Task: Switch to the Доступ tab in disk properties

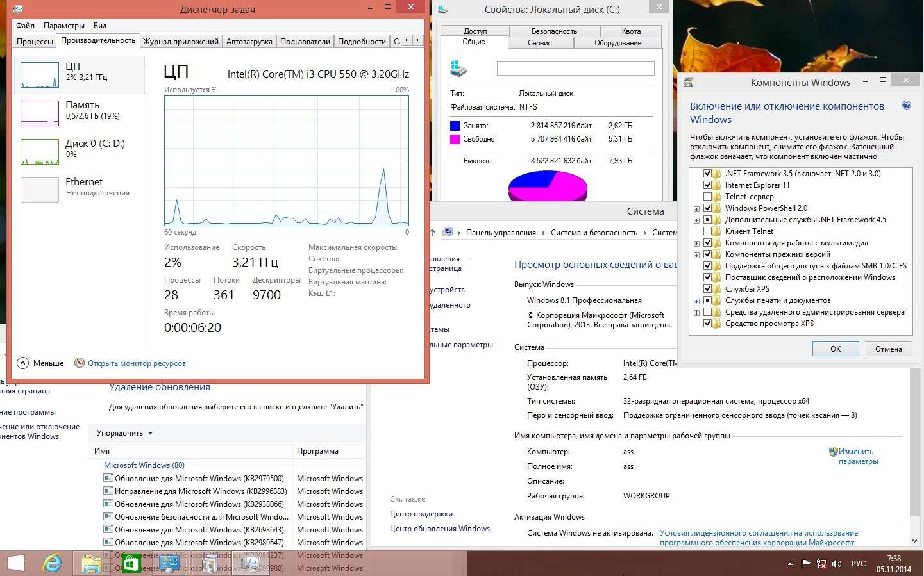Action: pos(475,31)
